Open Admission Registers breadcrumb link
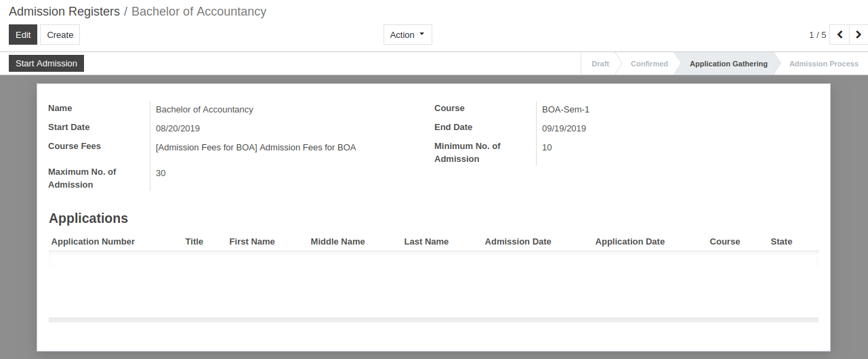 64,12
